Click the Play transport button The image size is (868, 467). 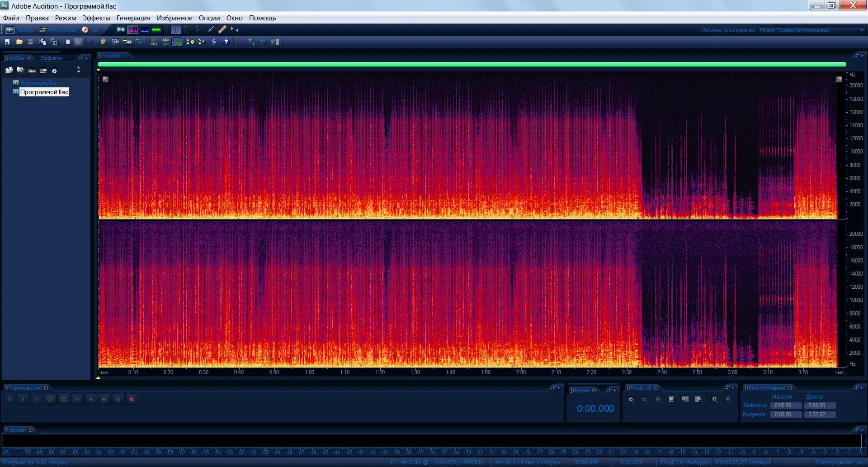23,400
